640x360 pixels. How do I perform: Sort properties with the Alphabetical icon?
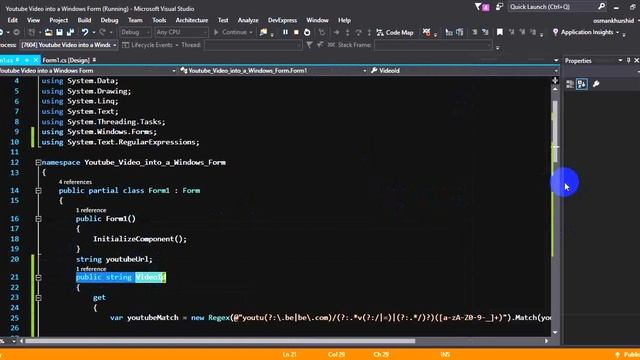[x=582, y=84]
